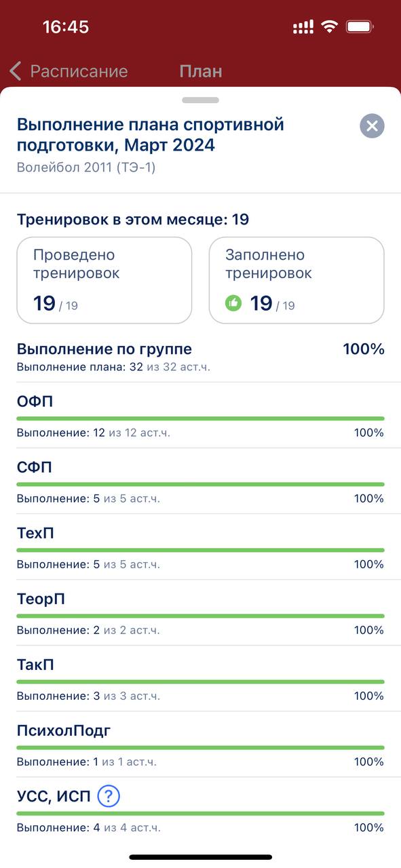
Task: Go back to Расписание
Action: click(x=79, y=71)
